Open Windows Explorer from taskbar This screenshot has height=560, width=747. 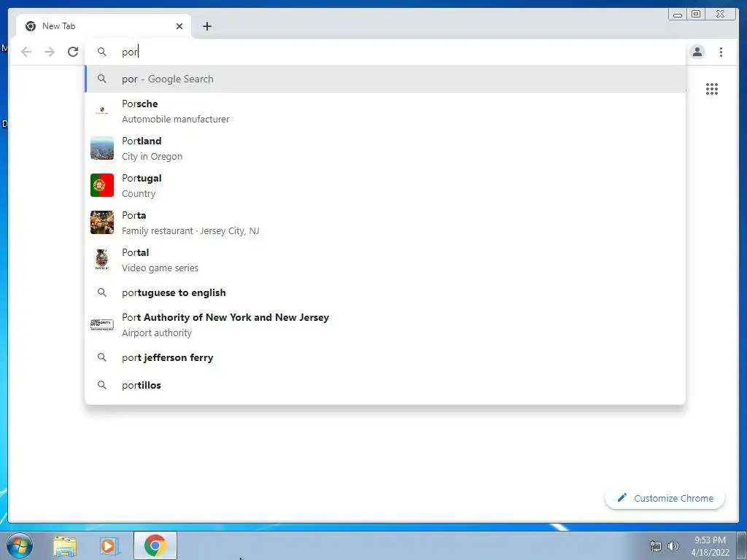(x=65, y=545)
